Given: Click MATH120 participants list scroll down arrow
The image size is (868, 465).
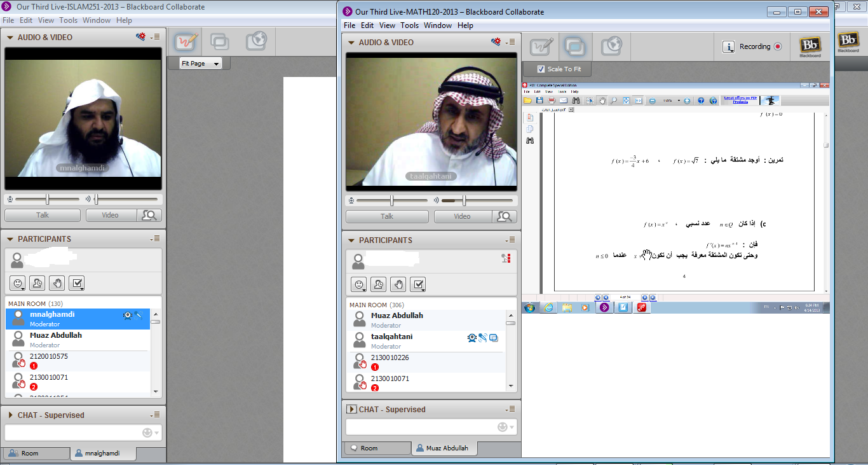Looking at the screenshot, I should click(511, 385).
